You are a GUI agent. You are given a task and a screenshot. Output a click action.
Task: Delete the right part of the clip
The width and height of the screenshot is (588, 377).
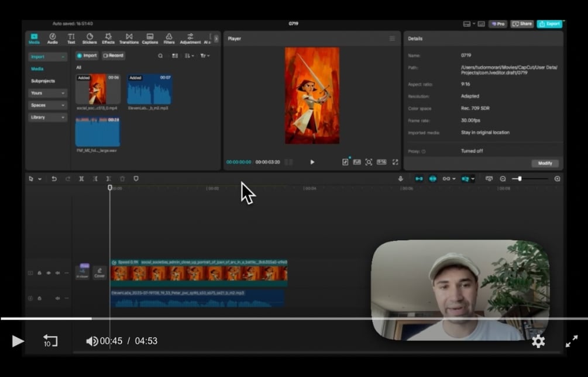[109, 179]
